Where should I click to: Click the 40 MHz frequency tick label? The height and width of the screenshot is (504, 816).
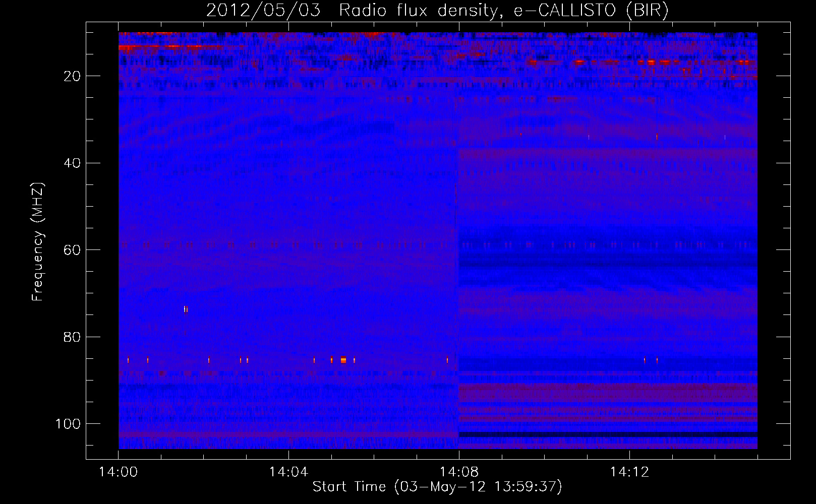pyautogui.click(x=72, y=163)
